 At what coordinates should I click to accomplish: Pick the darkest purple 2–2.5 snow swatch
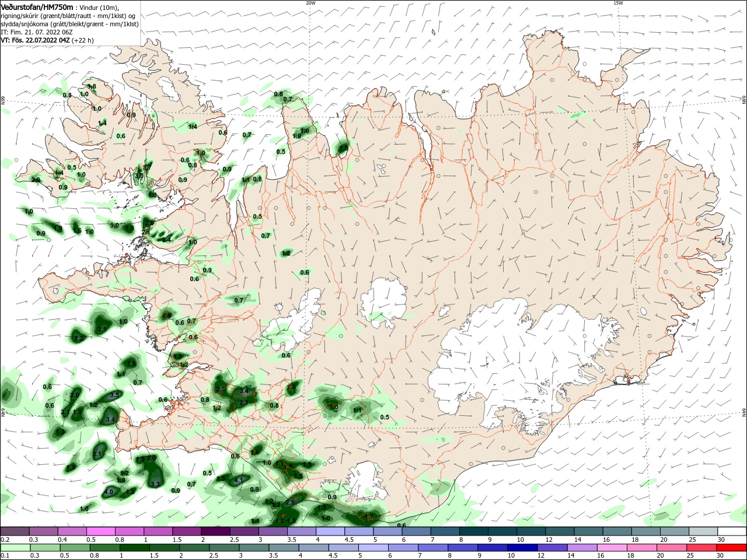click(x=215, y=531)
